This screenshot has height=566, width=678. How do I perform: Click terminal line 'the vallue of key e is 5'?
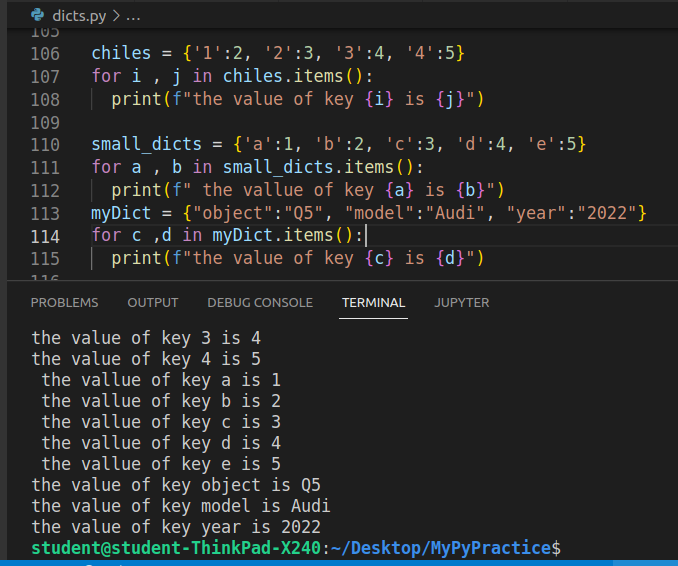[x=161, y=464]
